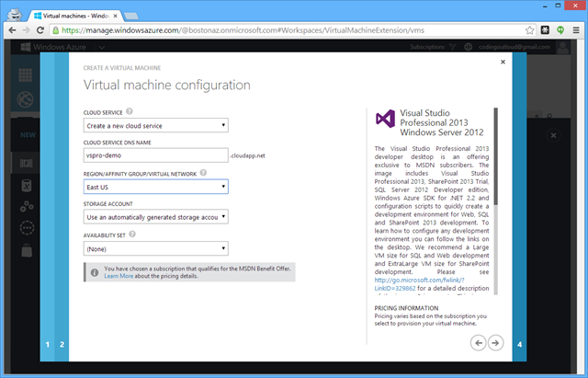Click the back arrow button

coord(478,342)
